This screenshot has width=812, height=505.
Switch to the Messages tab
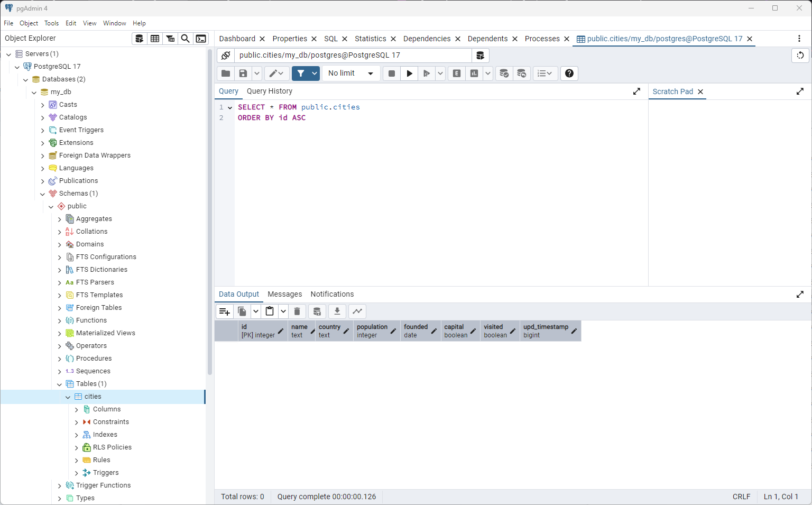285,295
